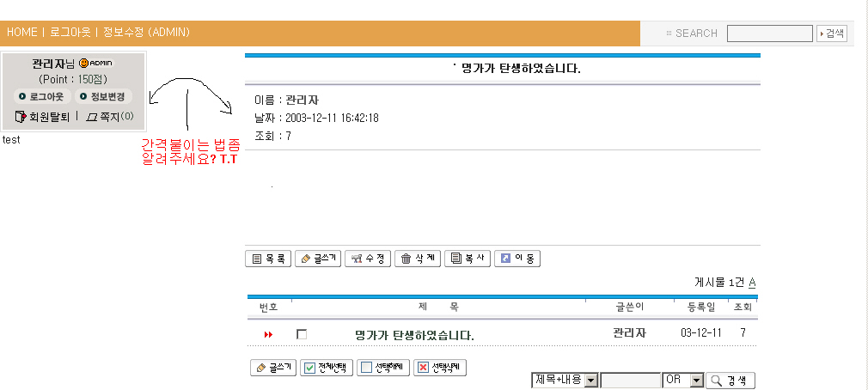Screen dimensions: 868x390
Task: Click the 이동 move button
Action: [x=517, y=259]
